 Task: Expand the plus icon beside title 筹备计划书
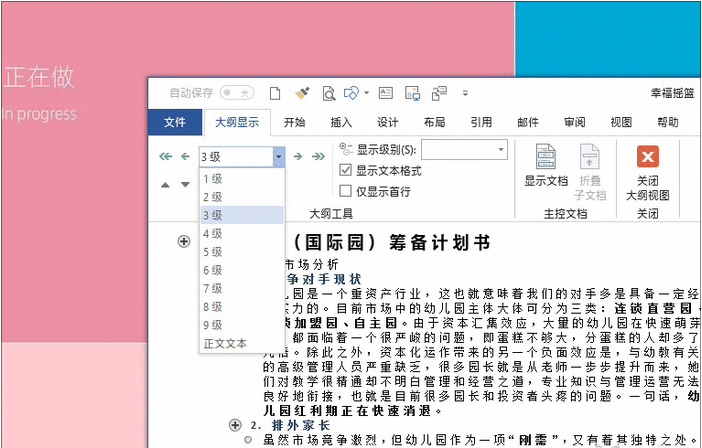[x=184, y=242]
